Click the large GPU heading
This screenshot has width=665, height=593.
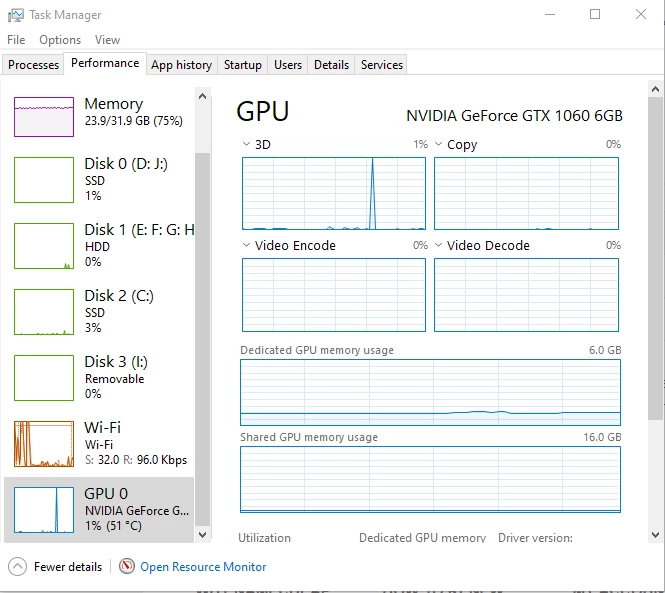263,112
